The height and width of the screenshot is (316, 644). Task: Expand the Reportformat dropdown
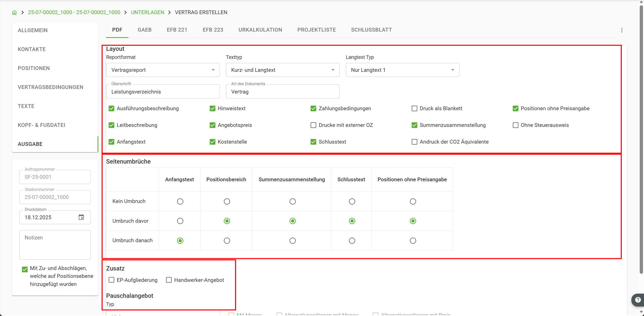click(163, 70)
